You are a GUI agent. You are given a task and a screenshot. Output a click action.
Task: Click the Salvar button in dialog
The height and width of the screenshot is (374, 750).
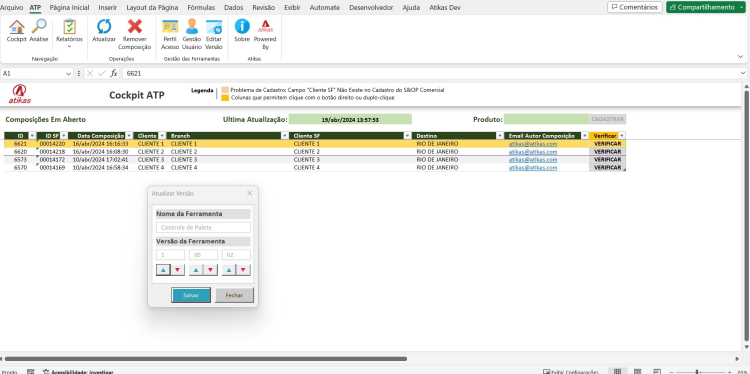click(191, 295)
